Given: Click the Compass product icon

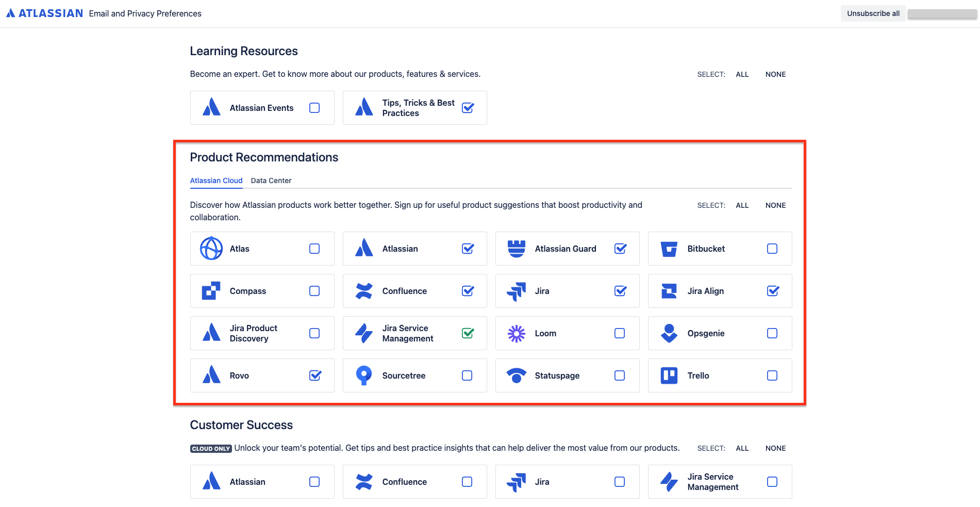Looking at the screenshot, I should point(211,291).
